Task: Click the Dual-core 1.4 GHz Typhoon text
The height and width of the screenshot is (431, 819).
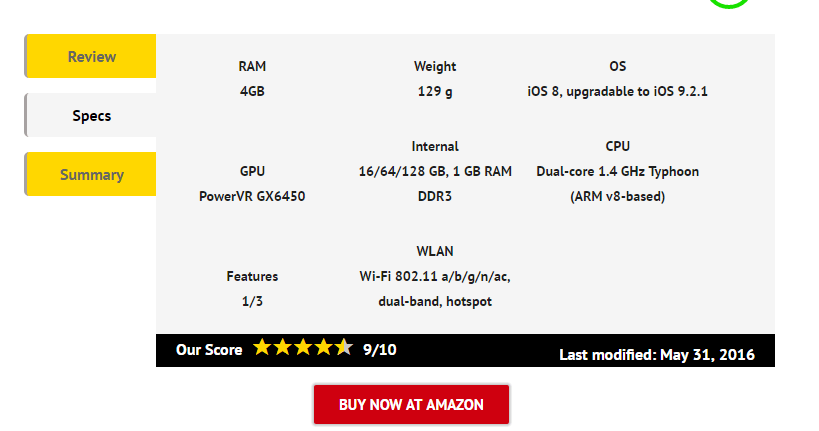Action: pyautogui.click(x=617, y=172)
